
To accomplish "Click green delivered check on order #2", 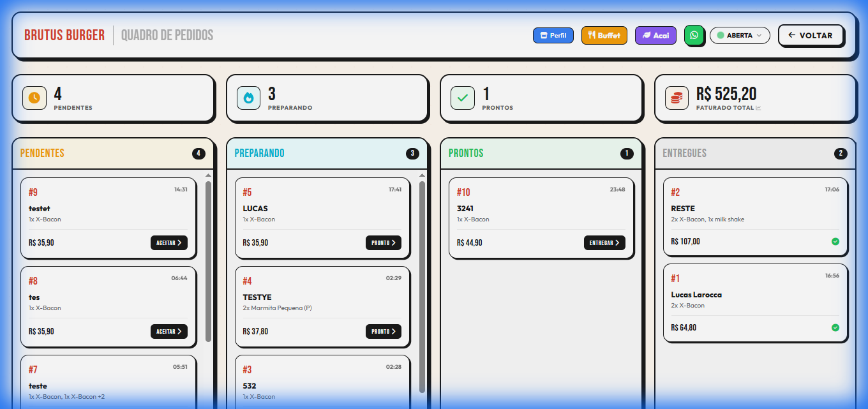I will 835,241.
